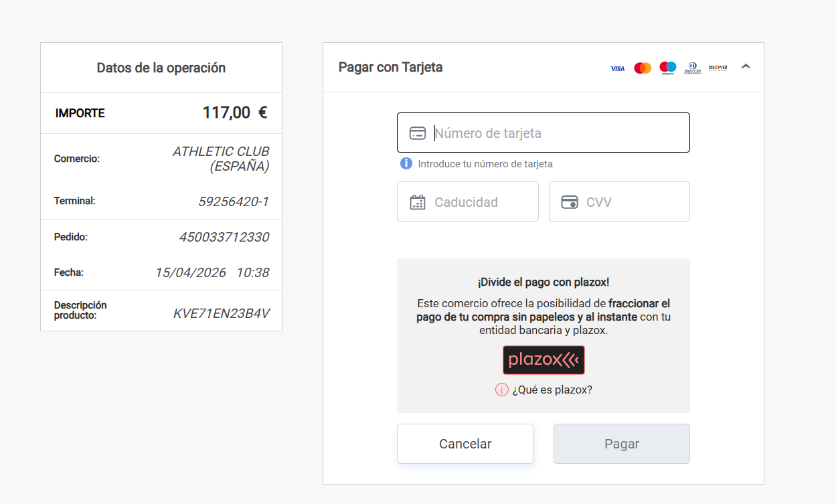Click the plazox logo banner
The image size is (836, 504).
(544, 360)
